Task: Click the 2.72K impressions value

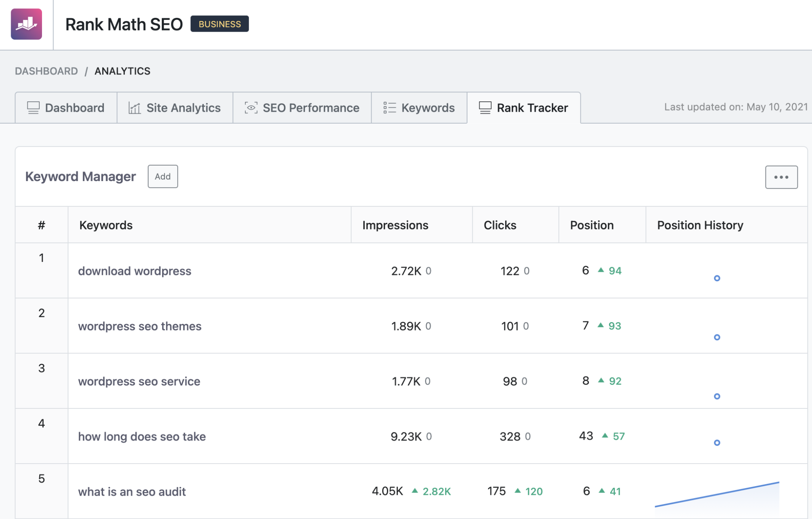Action: click(406, 271)
